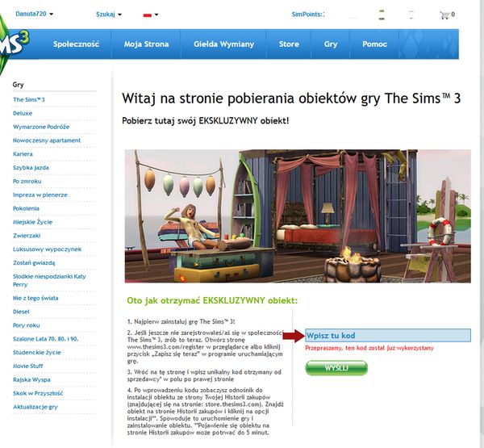The height and width of the screenshot is (448, 484).
Task: Go to the Moja Strona tab
Action: coord(146,44)
